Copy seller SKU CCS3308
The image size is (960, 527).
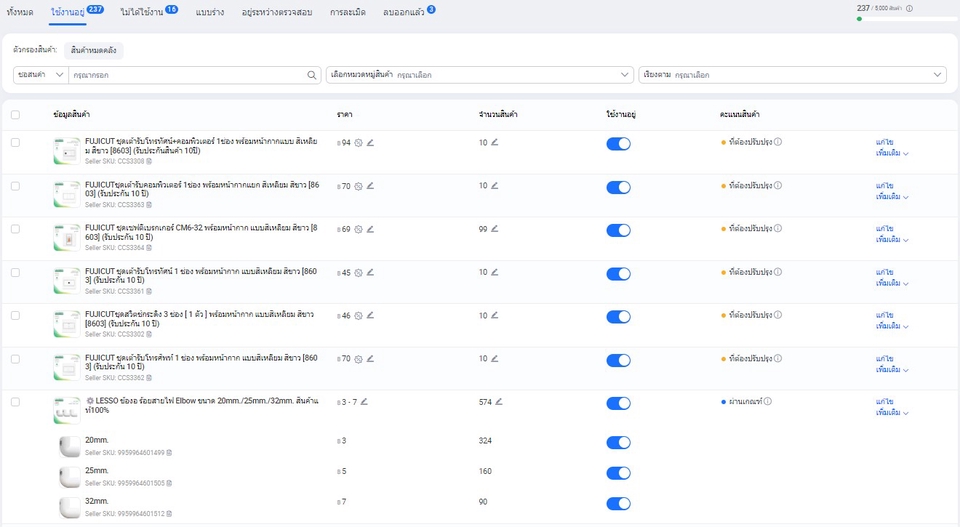click(149, 162)
